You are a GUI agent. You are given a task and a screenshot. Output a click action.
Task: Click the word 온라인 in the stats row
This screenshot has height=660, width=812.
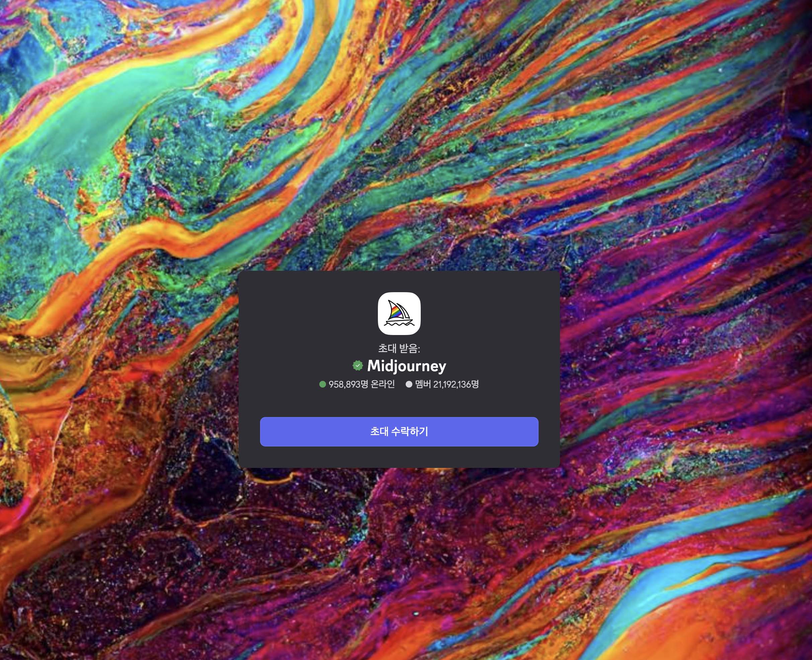point(383,384)
